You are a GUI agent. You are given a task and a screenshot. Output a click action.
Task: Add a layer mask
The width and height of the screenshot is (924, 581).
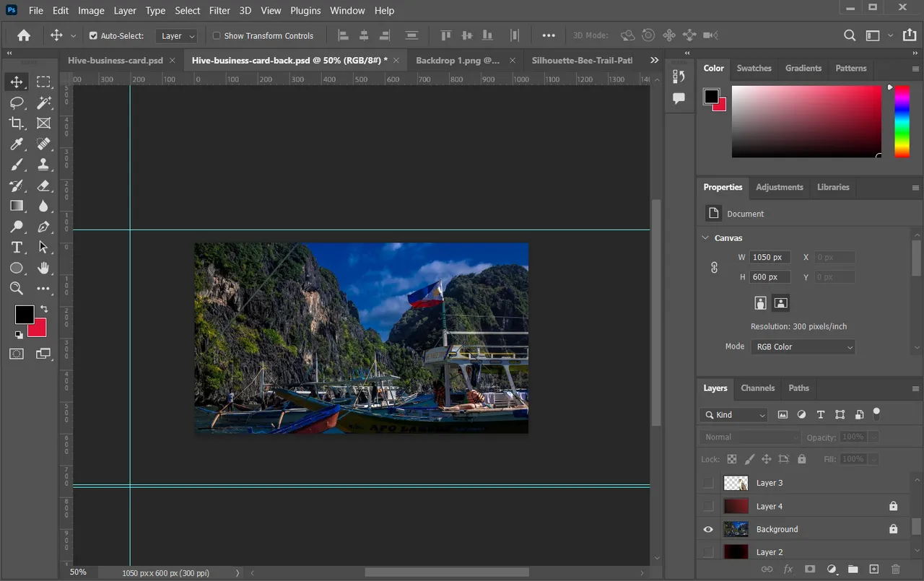[x=809, y=569]
